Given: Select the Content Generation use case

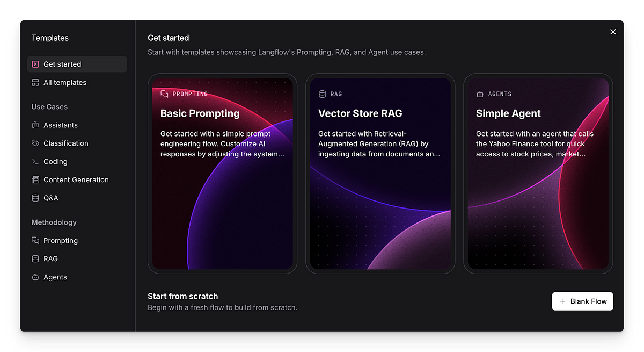Looking at the screenshot, I should [x=76, y=180].
